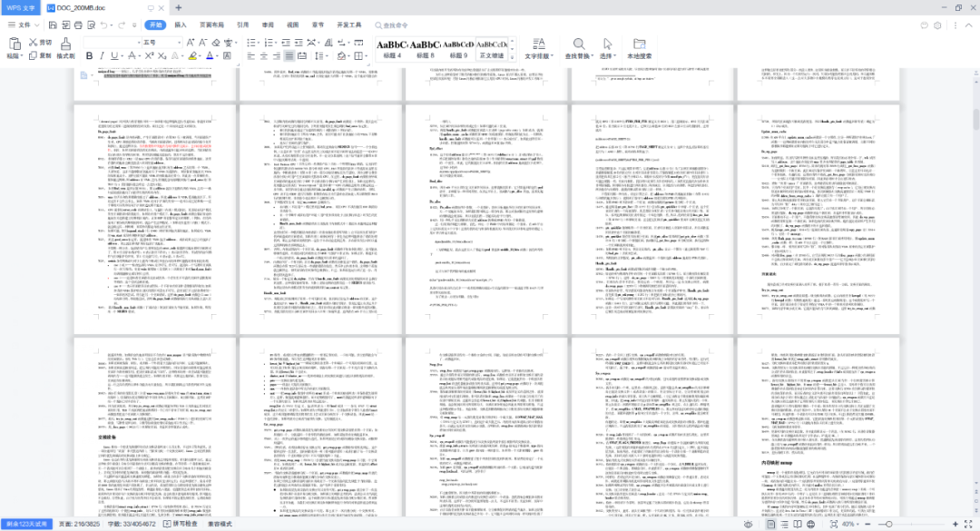
Task: Click the Undo arrow icon
Action: (103, 25)
